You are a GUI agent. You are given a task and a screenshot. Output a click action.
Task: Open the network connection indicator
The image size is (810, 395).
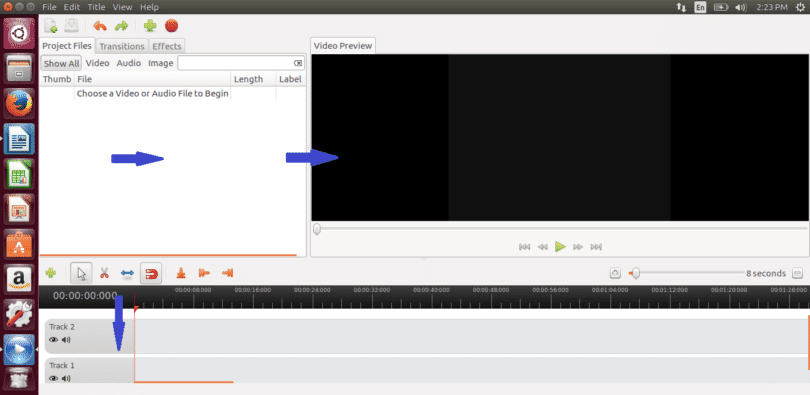click(x=681, y=7)
